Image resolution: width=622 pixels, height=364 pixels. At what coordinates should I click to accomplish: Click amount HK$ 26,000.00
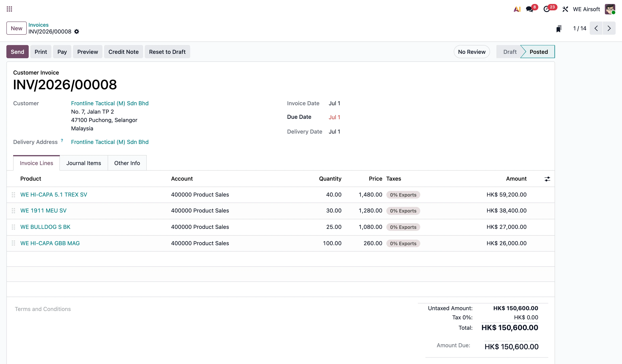pos(507,243)
